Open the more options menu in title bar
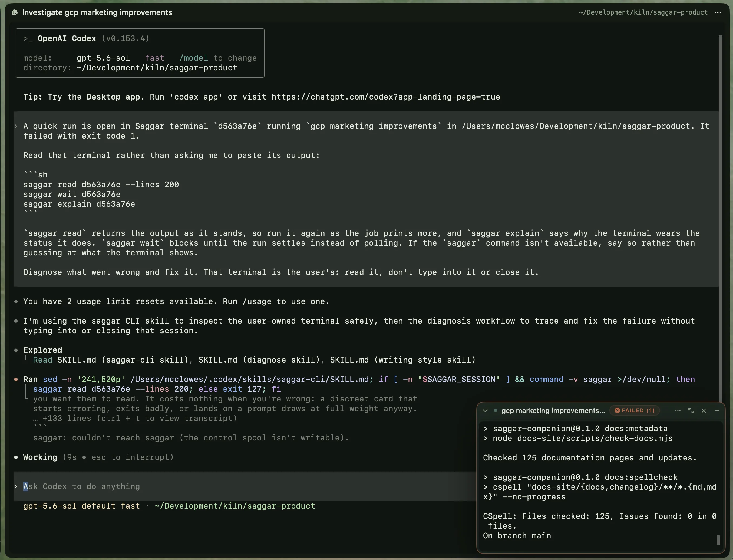The height and width of the screenshot is (560, 733). pyautogui.click(x=718, y=13)
